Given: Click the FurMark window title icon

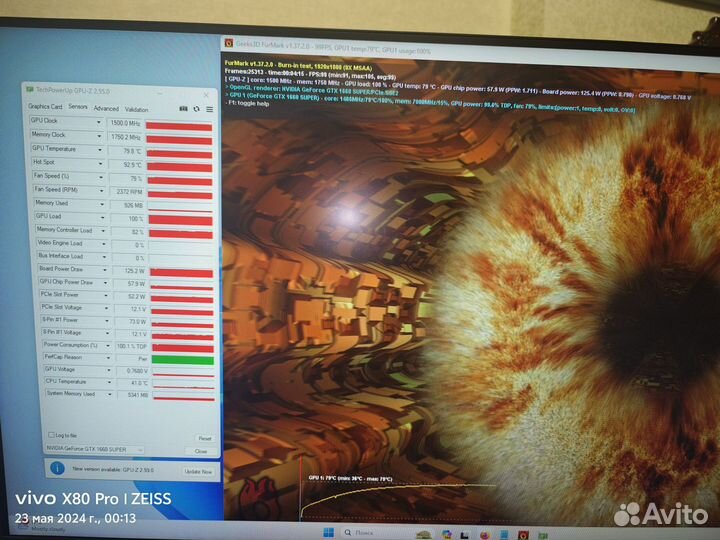Looking at the screenshot, I should coord(229,43).
